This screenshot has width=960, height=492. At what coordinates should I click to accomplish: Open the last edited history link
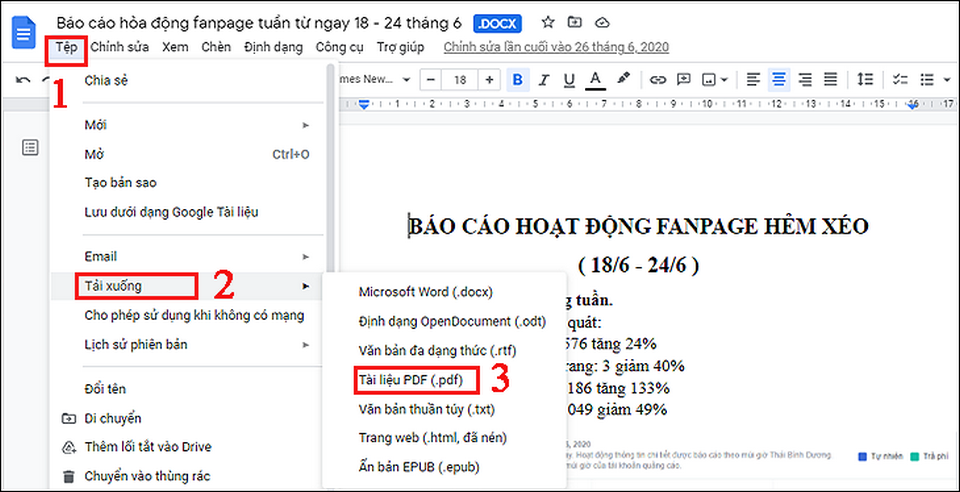coord(556,47)
